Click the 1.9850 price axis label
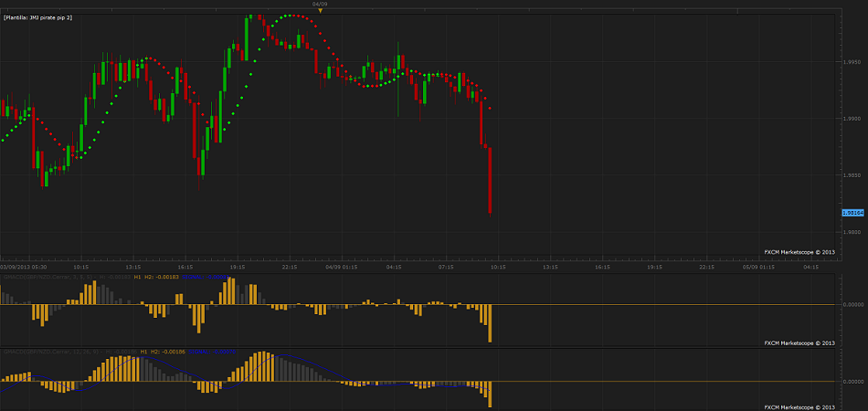Screen dimensions: 868x411 coord(852,175)
